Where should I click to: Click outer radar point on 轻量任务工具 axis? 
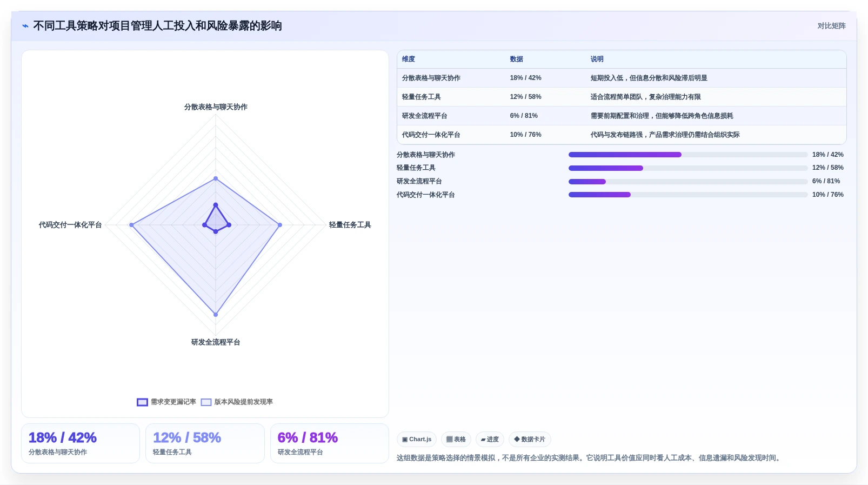[279, 225]
